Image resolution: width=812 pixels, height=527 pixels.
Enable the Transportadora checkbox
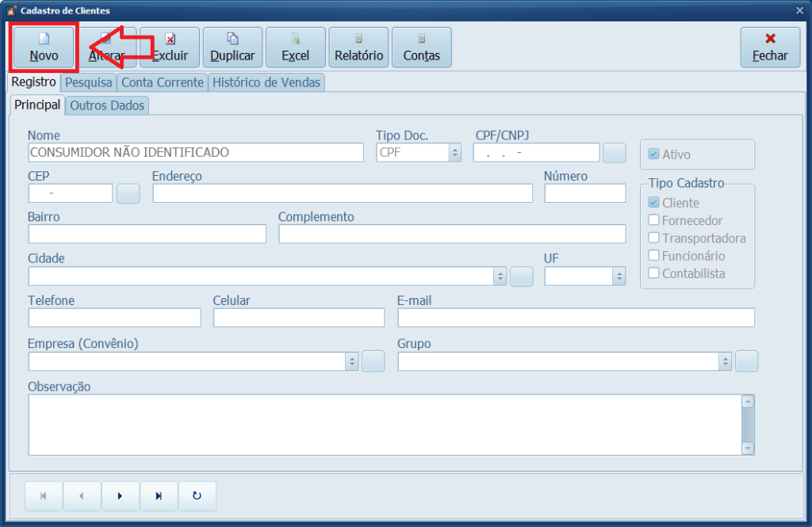(654, 238)
